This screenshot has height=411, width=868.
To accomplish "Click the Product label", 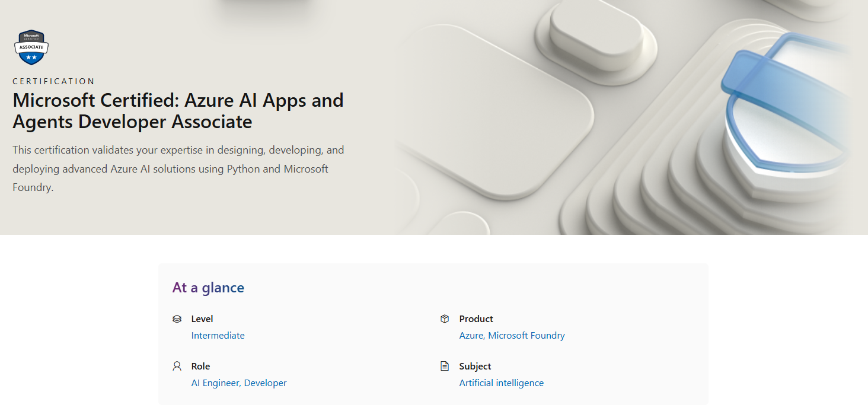I will point(476,319).
